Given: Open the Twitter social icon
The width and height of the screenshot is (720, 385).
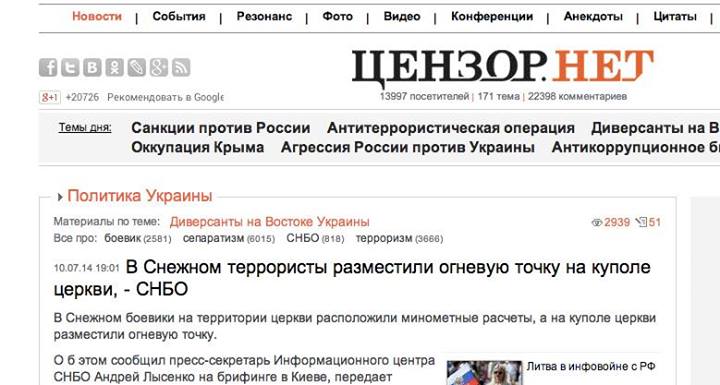Looking at the screenshot, I should pyautogui.click(x=70, y=68).
